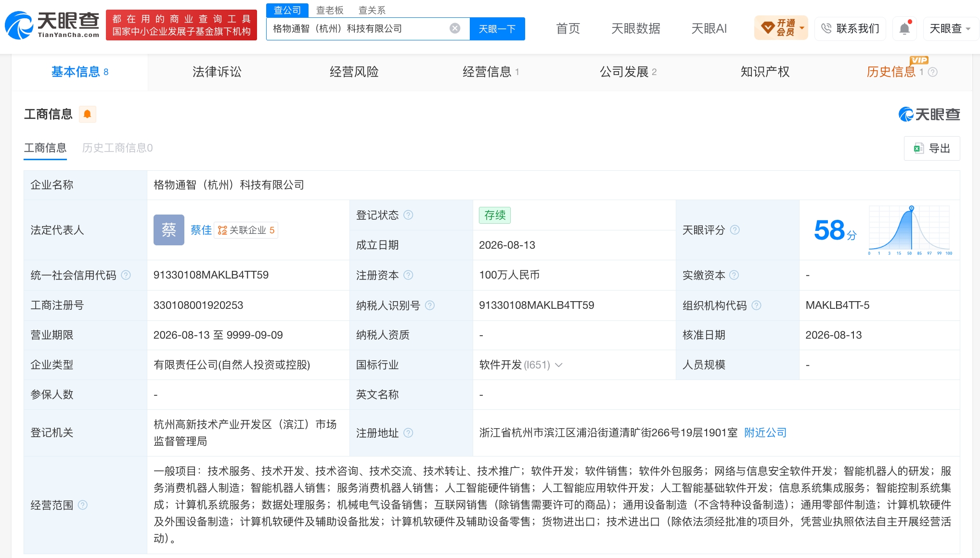Open the 知识产权 tab
Screen dimensions: 980x558
coord(765,72)
